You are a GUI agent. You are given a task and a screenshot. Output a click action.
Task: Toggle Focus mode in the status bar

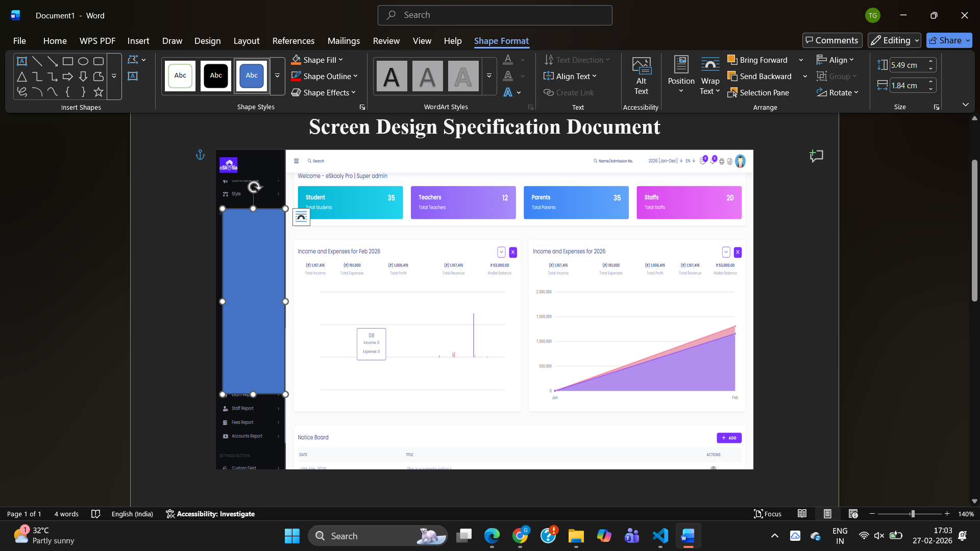pyautogui.click(x=768, y=514)
